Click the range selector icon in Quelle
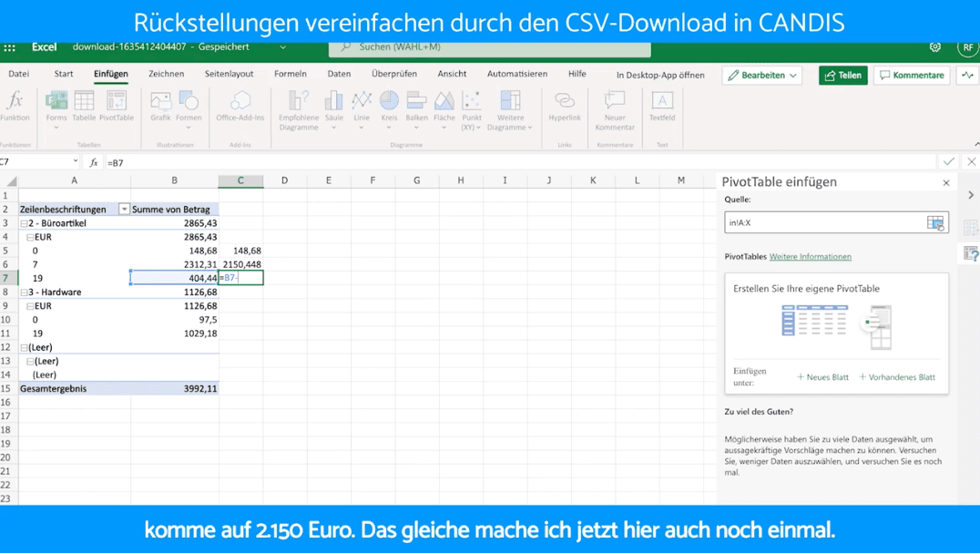The width and height of the screenshot is (980, 554). coord(935,222)
